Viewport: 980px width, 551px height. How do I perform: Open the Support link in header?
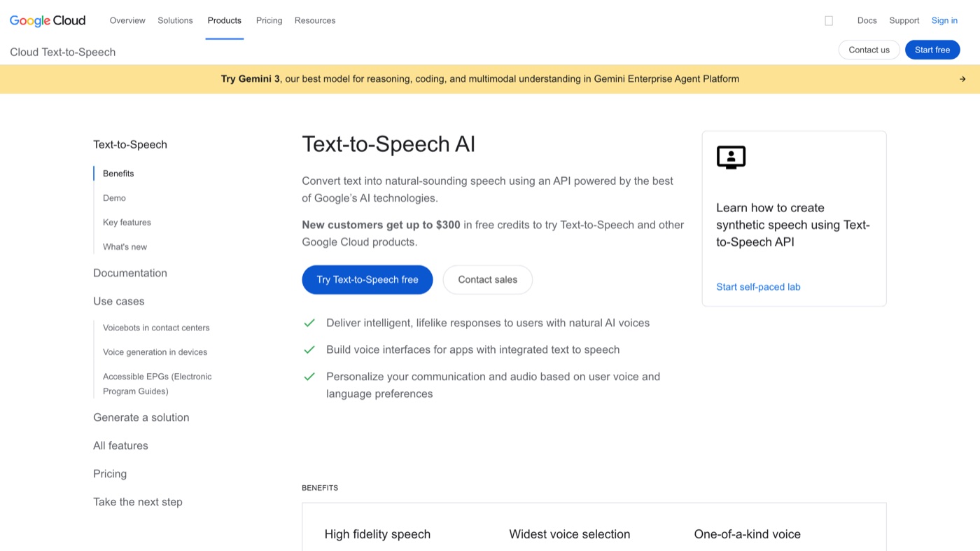tap(904, 20)
